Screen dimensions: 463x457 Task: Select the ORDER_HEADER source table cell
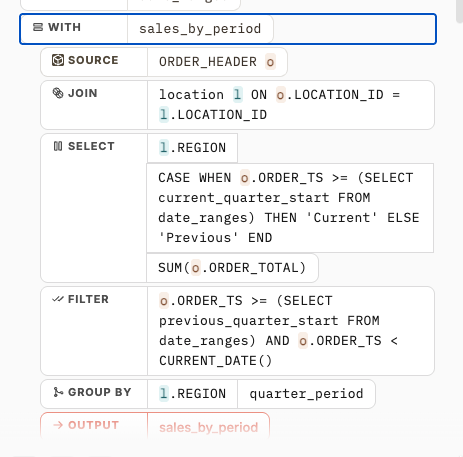coord(217,62)
